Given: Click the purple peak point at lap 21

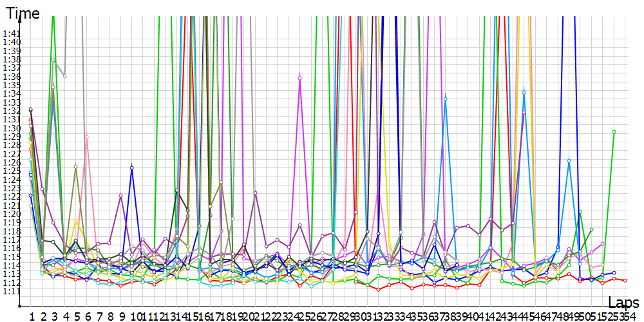Looking at the screenshot, I should coord(256,193).
